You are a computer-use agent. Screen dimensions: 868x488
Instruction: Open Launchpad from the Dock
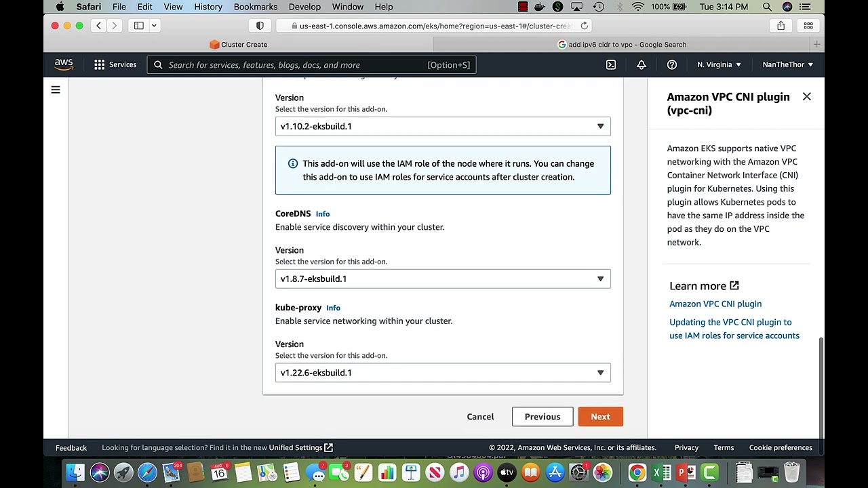tap(123, 472)
